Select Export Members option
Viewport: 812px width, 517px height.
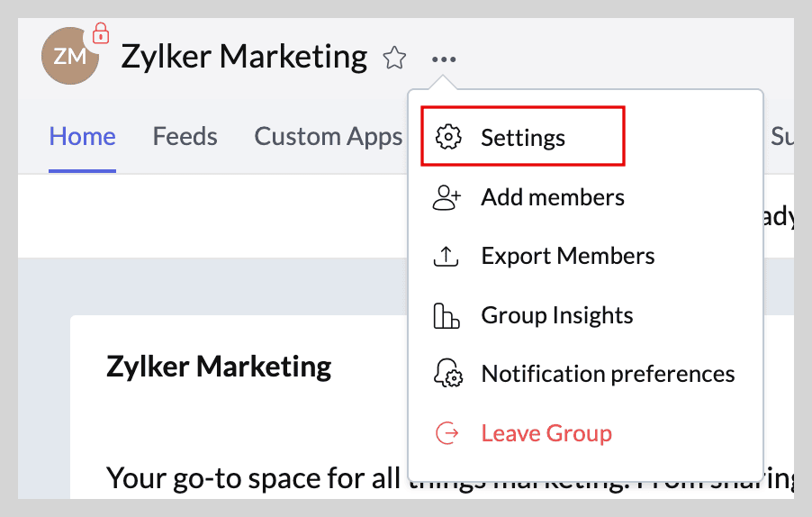[x=567, y=257]
